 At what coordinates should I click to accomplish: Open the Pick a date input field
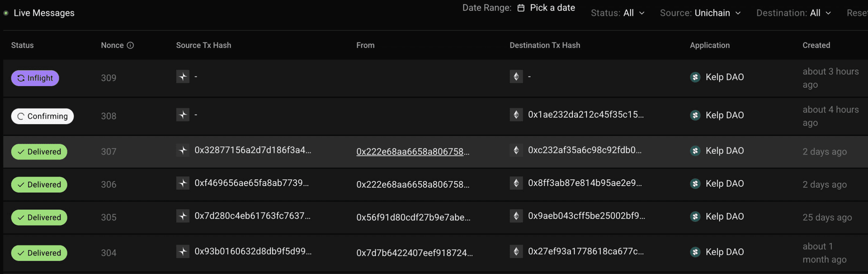click(x=552, y=8)
